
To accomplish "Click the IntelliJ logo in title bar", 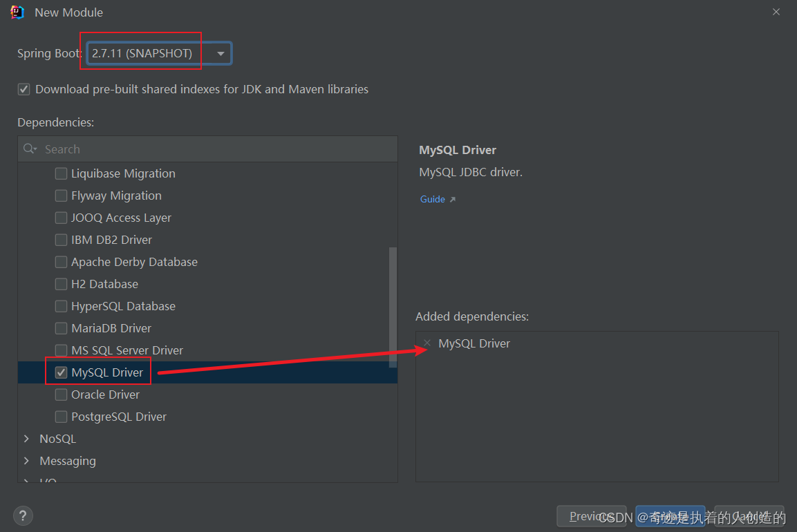I will pos(17,12).
